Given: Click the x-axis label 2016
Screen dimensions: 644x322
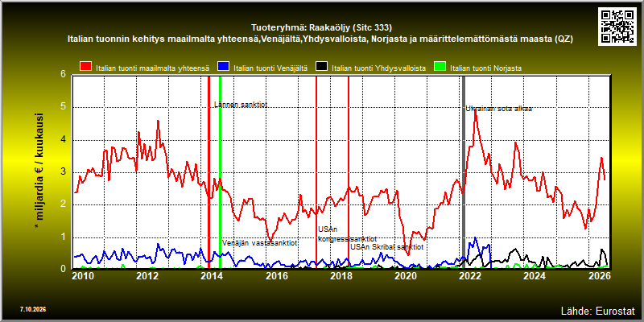Looking at the screenshot, I should point(278,277).
